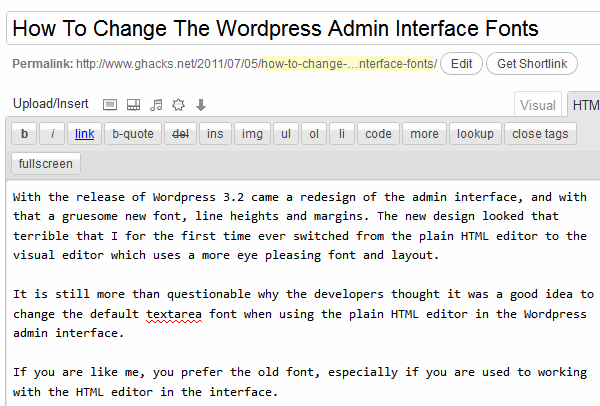The height and width of the screenshot is (406, 600).
Task: Click the Permalink: label
Action: point(42,64)
